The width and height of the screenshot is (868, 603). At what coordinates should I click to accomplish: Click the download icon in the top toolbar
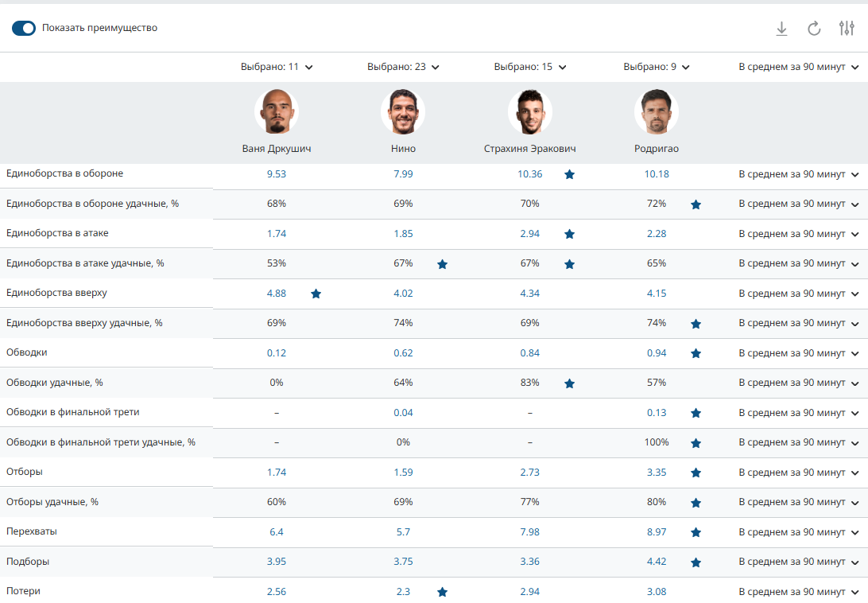point(781,29)
